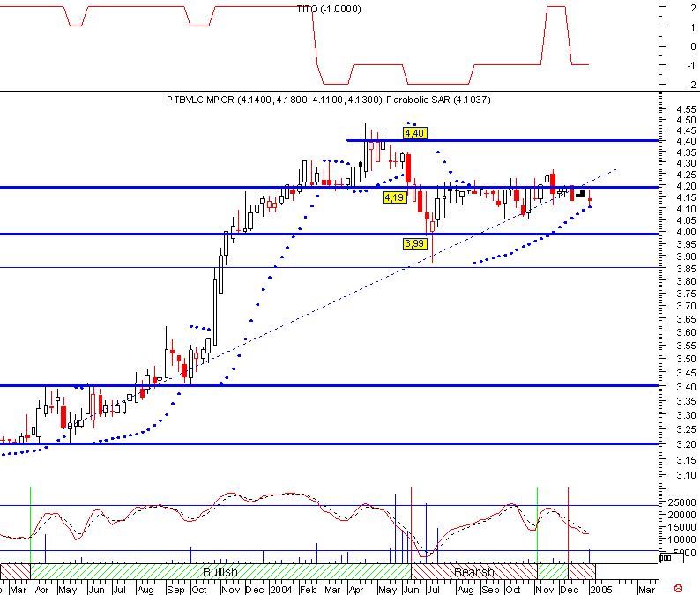Viewport: 700px width, 595px height.
Task: Select the thin blue horizontal line at 3.85
Action: pos(330,267)
